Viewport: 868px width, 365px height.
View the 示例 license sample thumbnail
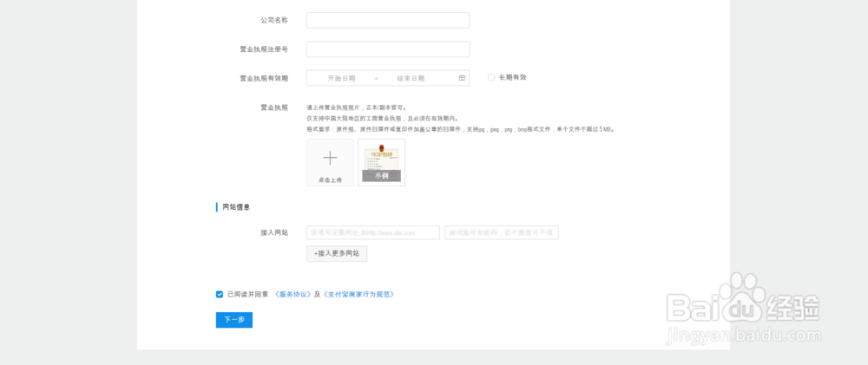pos(381,163)
